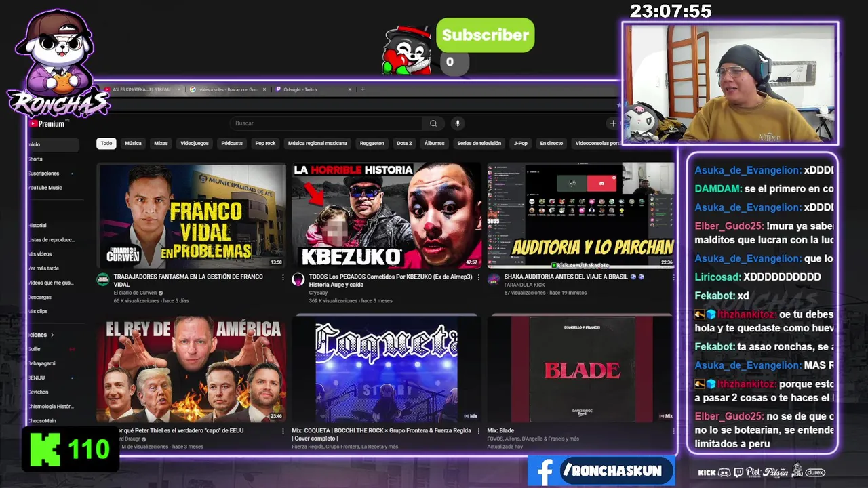The height and width of the screenshot is (488, 868).
Task: Close the 'ASÍ ES KINGTEKA' browser tab
Action: point(179,89)
